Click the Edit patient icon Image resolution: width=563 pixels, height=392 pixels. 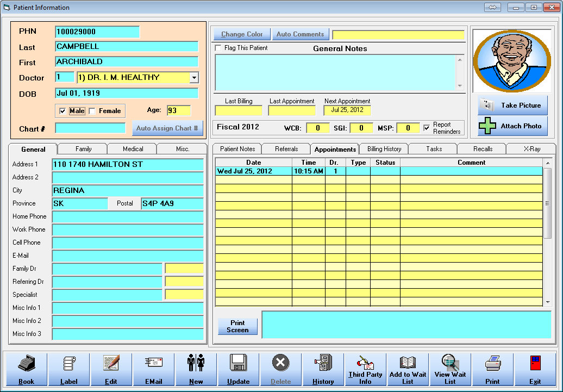[x=111, y=370]
